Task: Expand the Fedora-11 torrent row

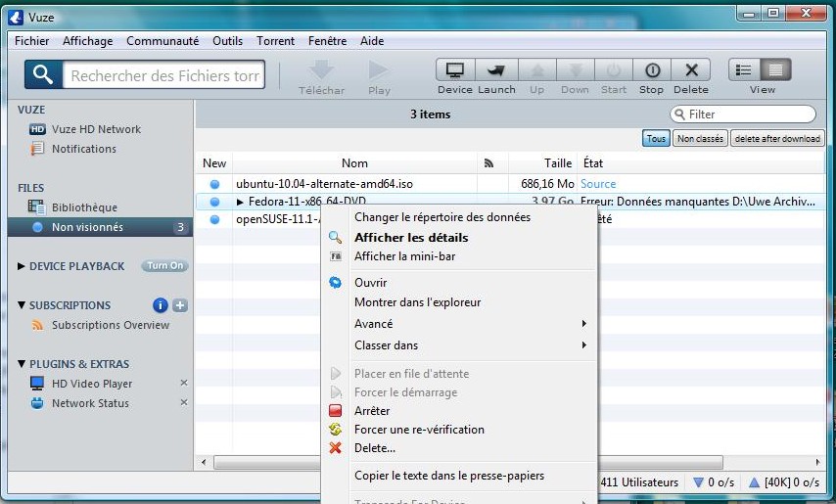Action: click(240, 202)
